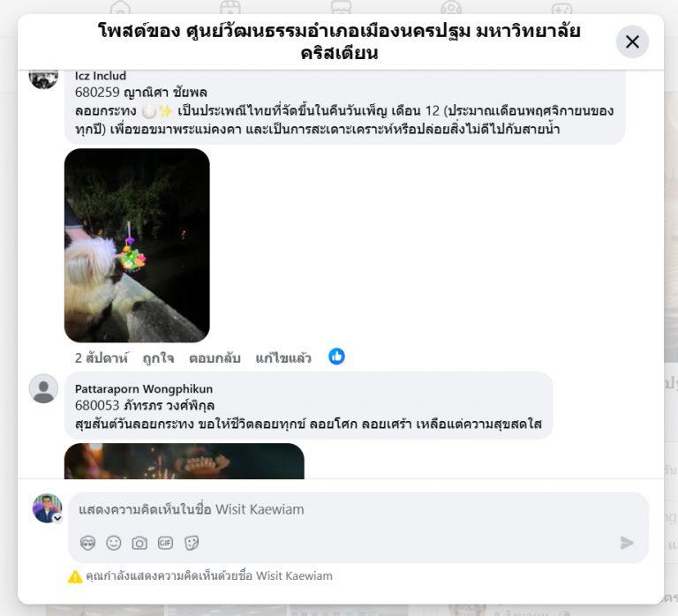View the edit history via แก้ไขแล้ว
678x616 pixels.
[x=283, y=358]
